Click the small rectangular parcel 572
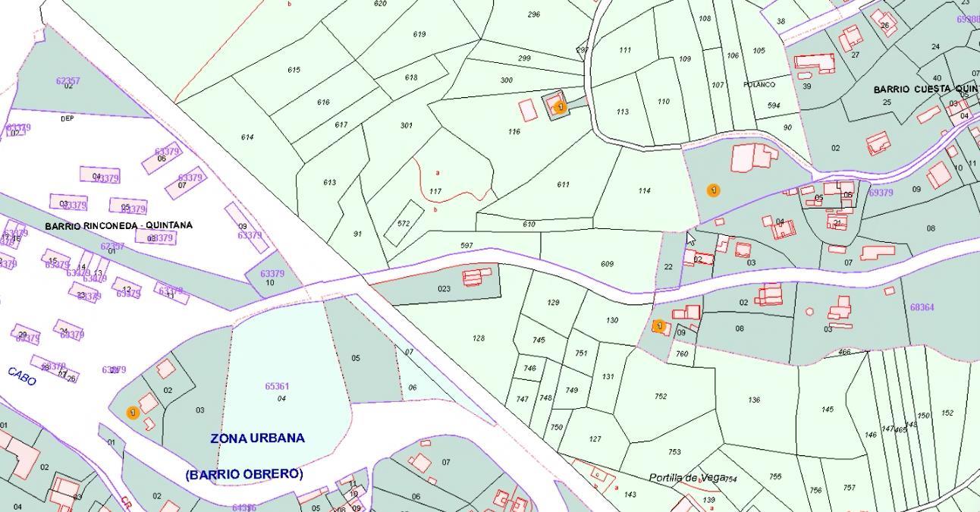980x512 pixels. pyautogui.click(x=403, y=224)
